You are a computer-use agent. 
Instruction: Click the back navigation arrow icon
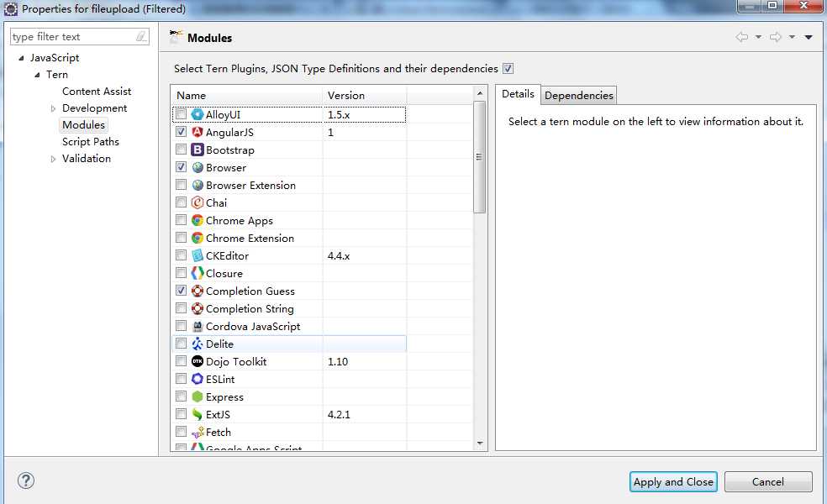click(742, 37)
